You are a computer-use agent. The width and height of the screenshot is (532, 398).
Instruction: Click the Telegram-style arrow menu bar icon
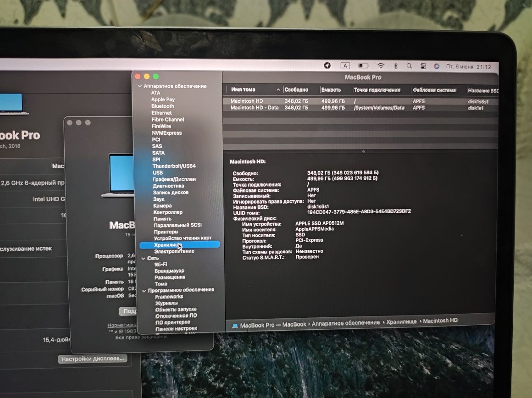pos(327,66)
